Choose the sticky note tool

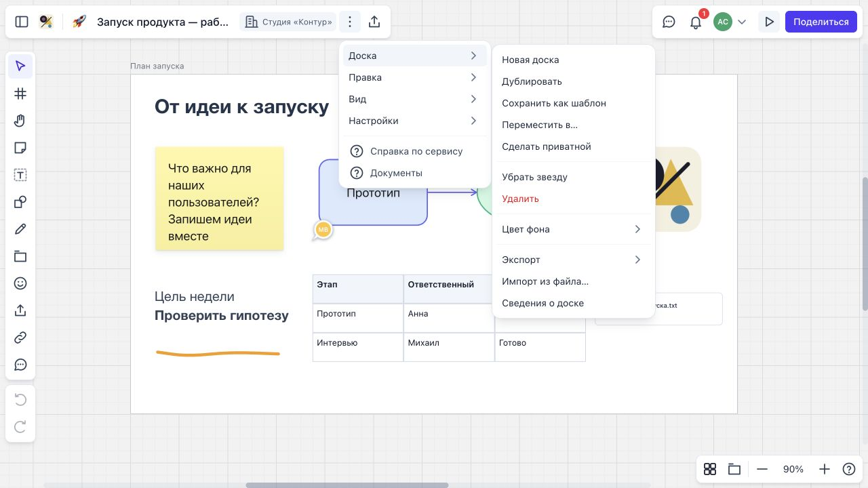pos(20,148)
